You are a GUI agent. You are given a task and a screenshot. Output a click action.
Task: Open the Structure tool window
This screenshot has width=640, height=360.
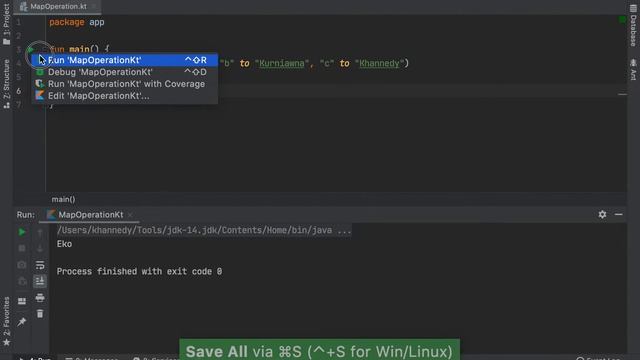[x=7, y=84]
